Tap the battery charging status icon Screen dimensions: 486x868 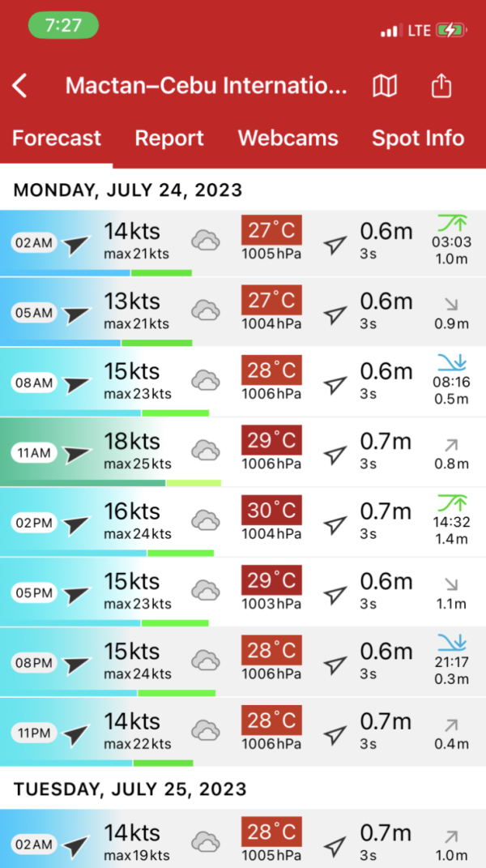click(450, 31)
